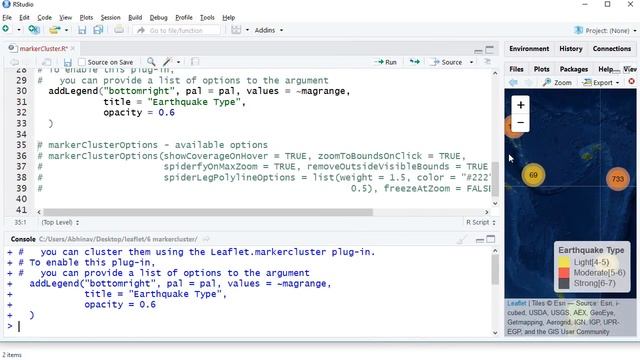Minimize the source editor pane
This screenshot has width=640, height=360.
pyautogui.click(x=478, y=50)
